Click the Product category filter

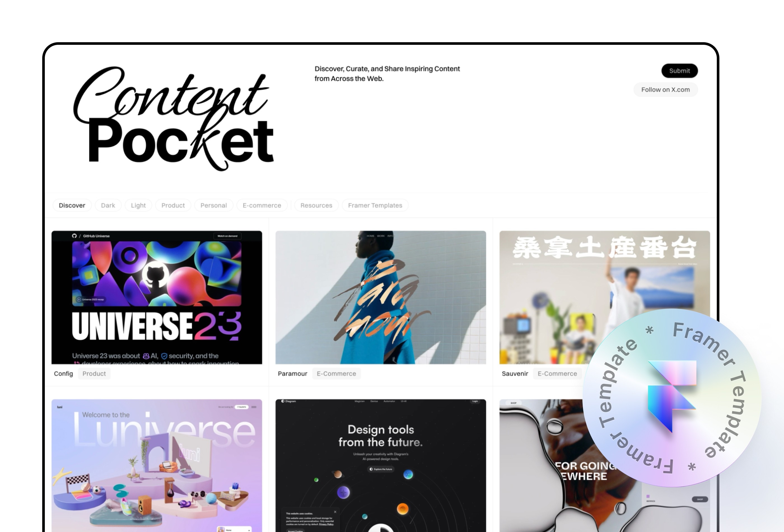(x=173, y=206)
